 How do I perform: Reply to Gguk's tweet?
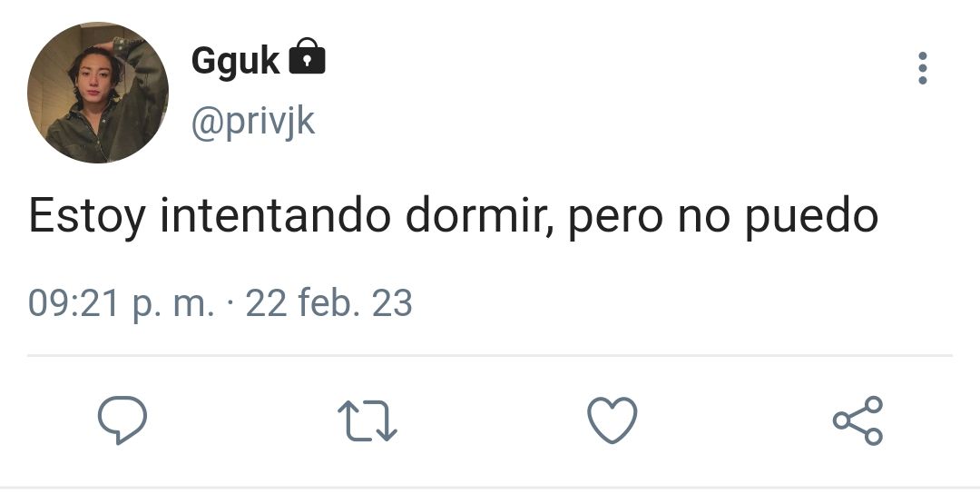[x=122, y=420]
